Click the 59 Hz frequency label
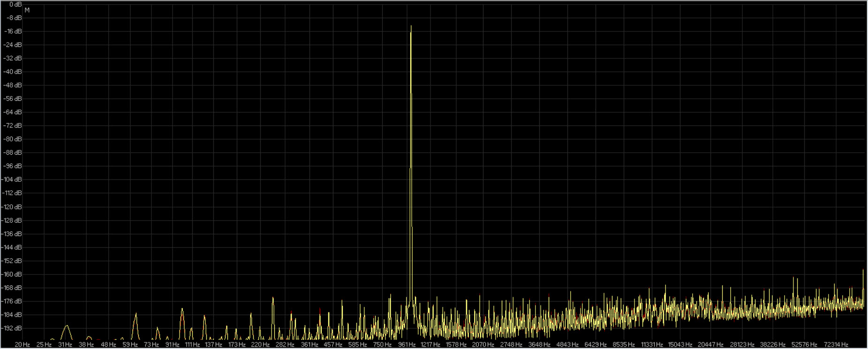Image resolution: width=868 pixels, height=349 pixels. tap(130, 344)
